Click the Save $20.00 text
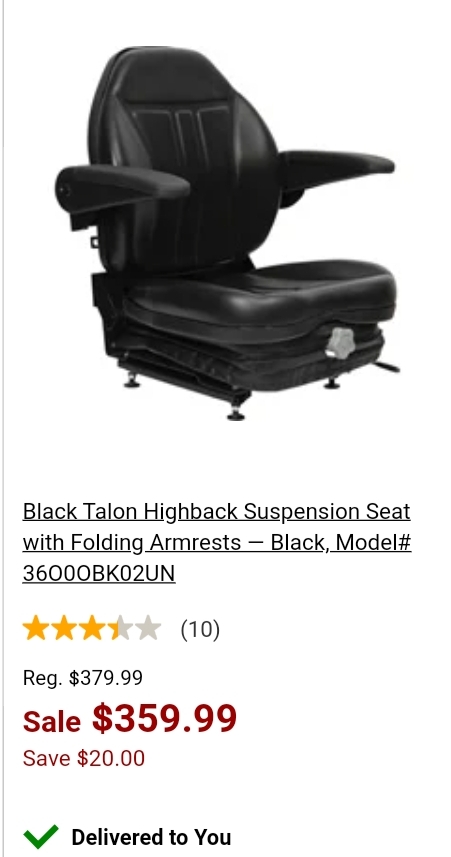 tap(84, 758)
